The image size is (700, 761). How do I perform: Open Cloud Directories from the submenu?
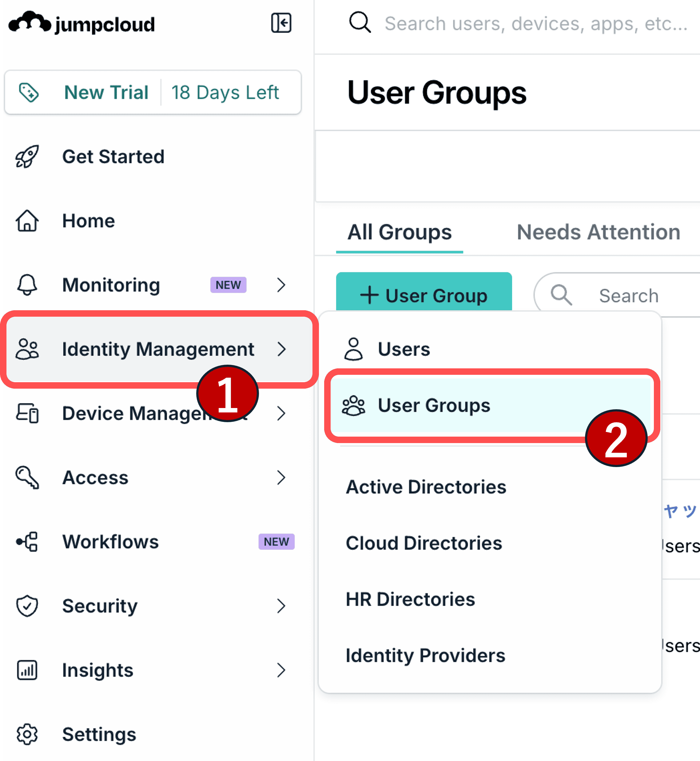(x=424, y=543)
